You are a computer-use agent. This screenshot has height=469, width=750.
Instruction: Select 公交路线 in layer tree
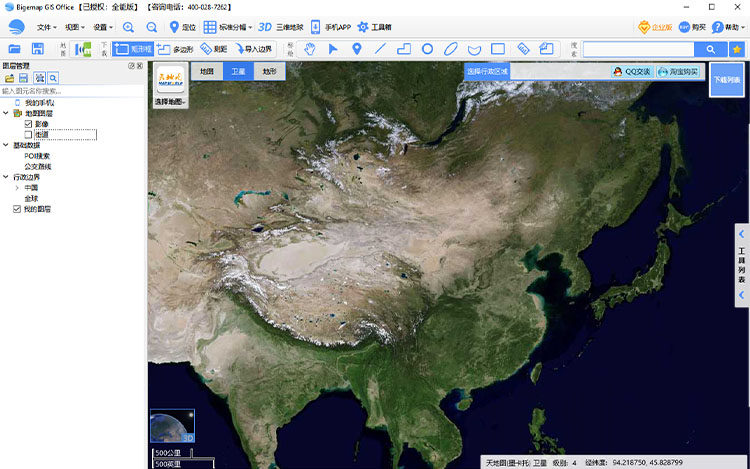pos(38,166)
